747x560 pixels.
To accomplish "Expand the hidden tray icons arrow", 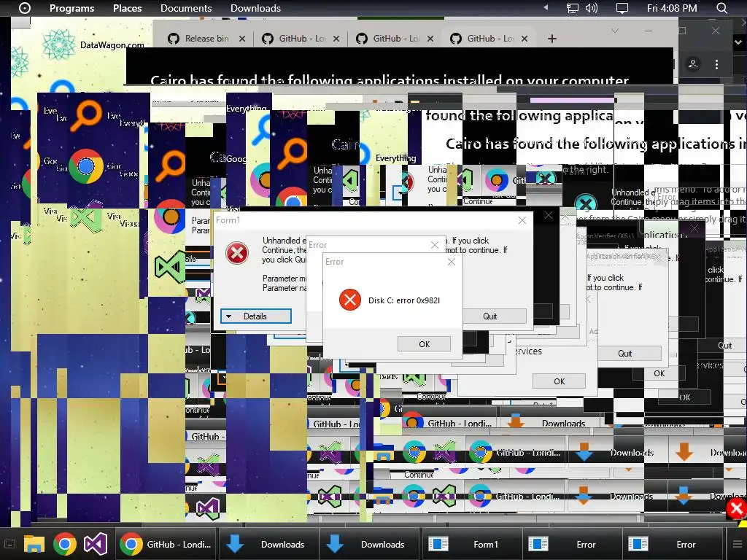I will tap(546, 7).
